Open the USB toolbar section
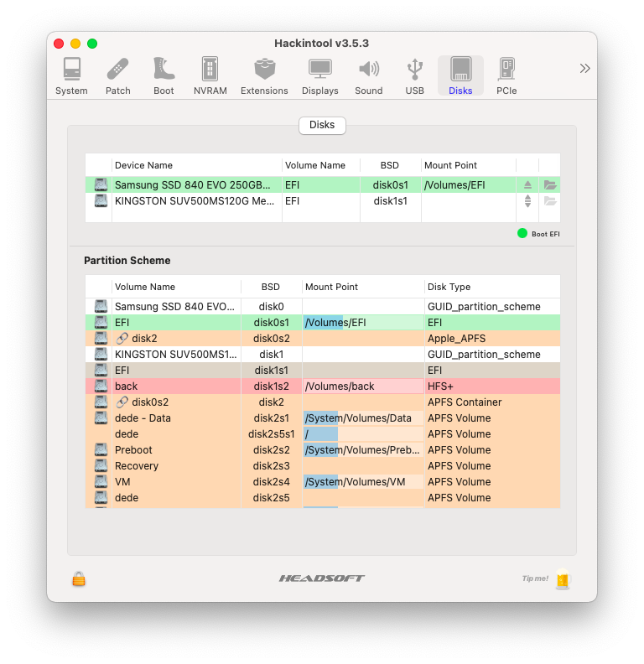The image size is (644, 664). [x=414, y=76]
